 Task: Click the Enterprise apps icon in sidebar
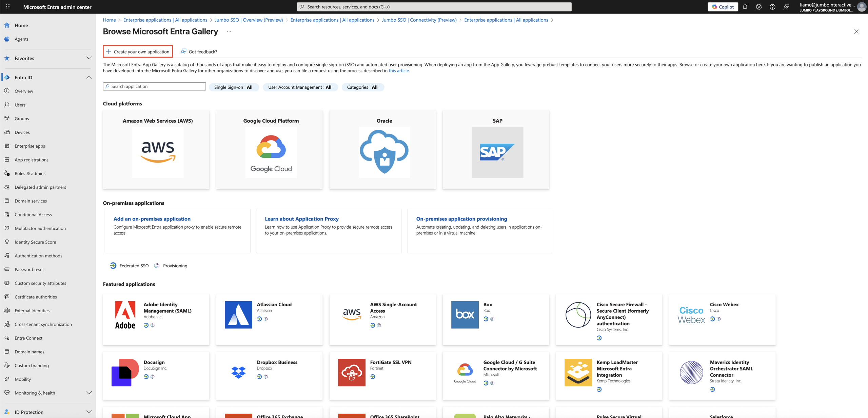(x=7, y=146)
